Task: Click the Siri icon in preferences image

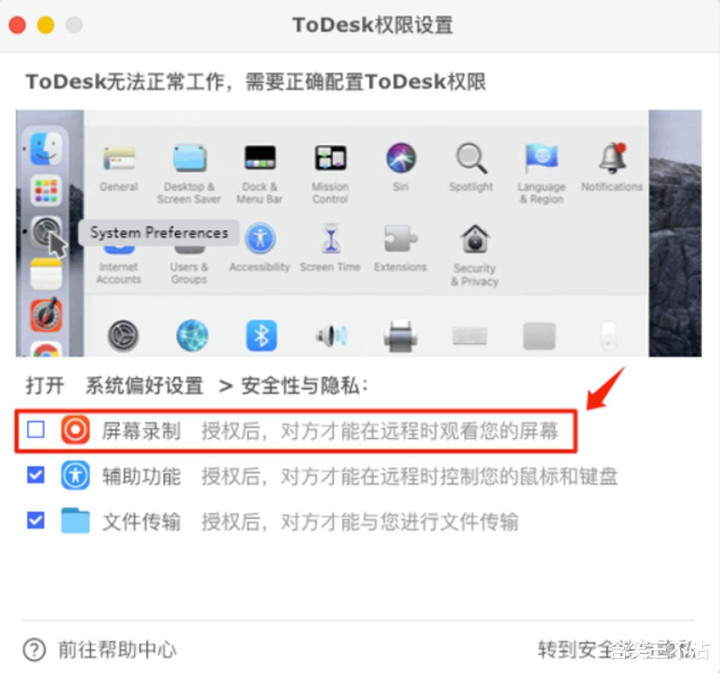Action: click(401, 158)
